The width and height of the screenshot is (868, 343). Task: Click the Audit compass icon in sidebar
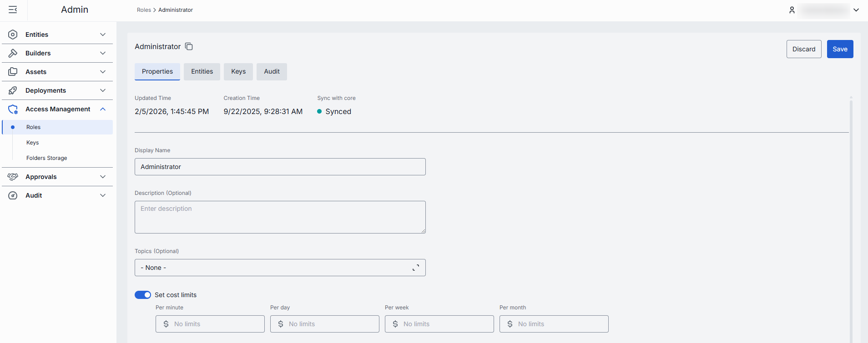tap(13, 195)
